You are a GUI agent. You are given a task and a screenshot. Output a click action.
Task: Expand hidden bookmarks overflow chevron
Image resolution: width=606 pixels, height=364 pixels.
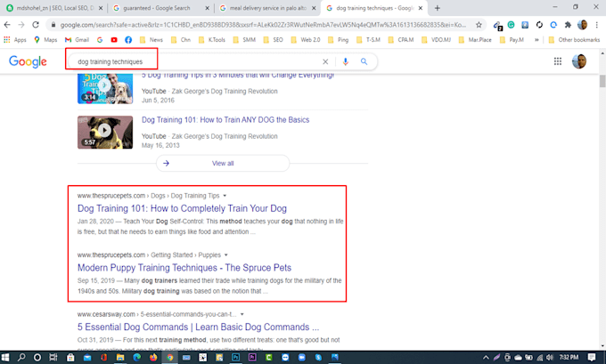point(536,40)
